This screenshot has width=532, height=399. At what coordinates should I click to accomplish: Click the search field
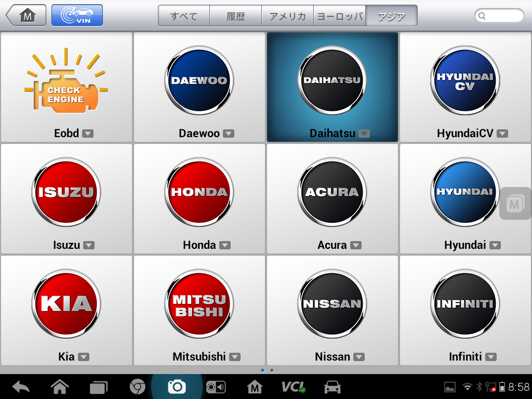click(x=499, y=16)
